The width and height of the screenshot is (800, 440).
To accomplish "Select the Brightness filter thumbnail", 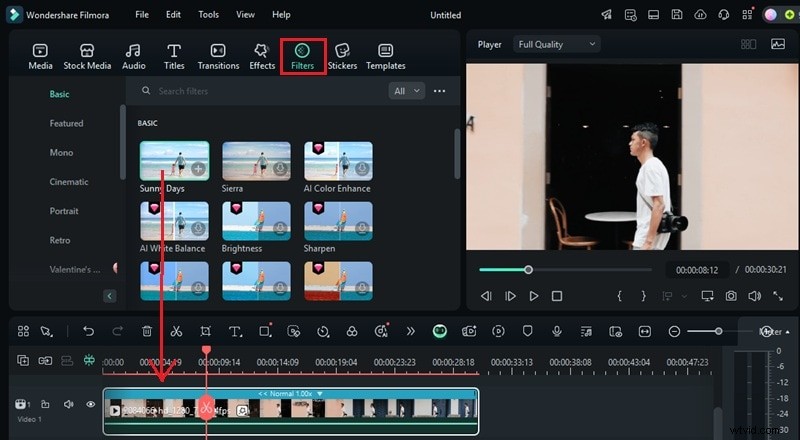I will tap(256, 221).
